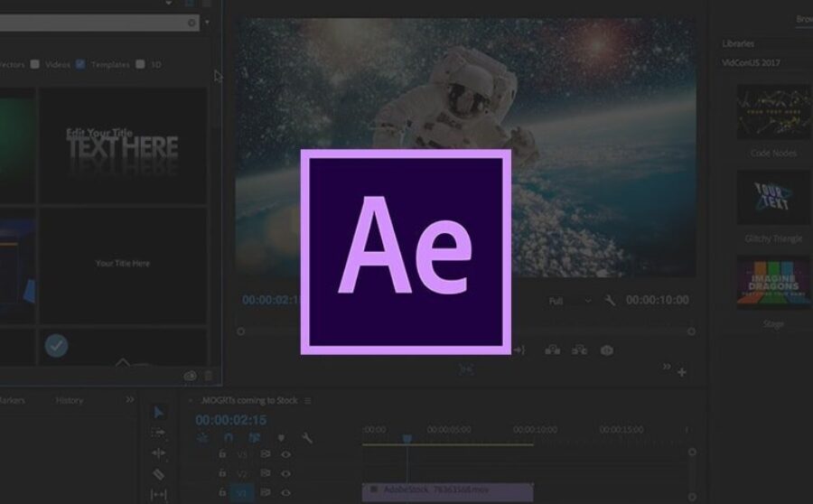Select the VidConUS 2017 library
This screenshot has height=504, width=813.
click(x=751, y=62)
